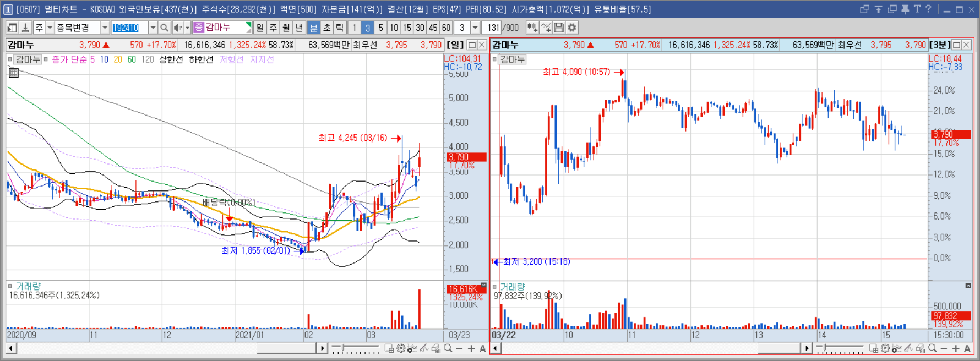980x361 pixels.
Task: Click the stock code 192410 input field
Action: (130, 28)
